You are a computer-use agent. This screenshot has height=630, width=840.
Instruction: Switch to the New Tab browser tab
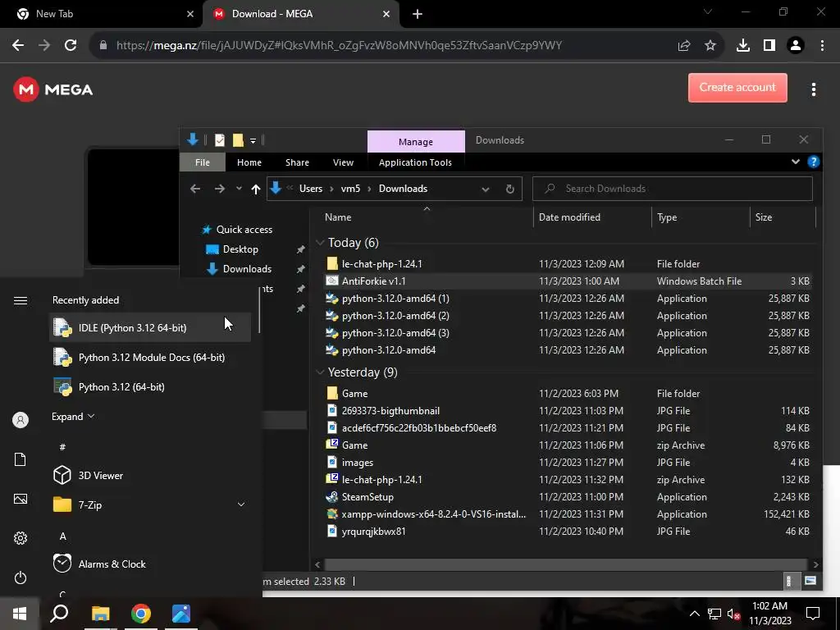tap(102, 14)
